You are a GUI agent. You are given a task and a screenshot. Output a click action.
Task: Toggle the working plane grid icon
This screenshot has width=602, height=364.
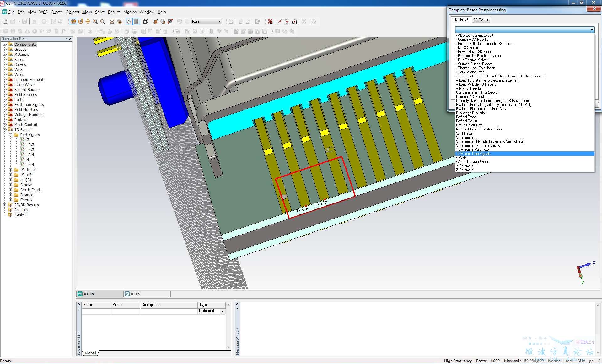[x=136, y=21]
